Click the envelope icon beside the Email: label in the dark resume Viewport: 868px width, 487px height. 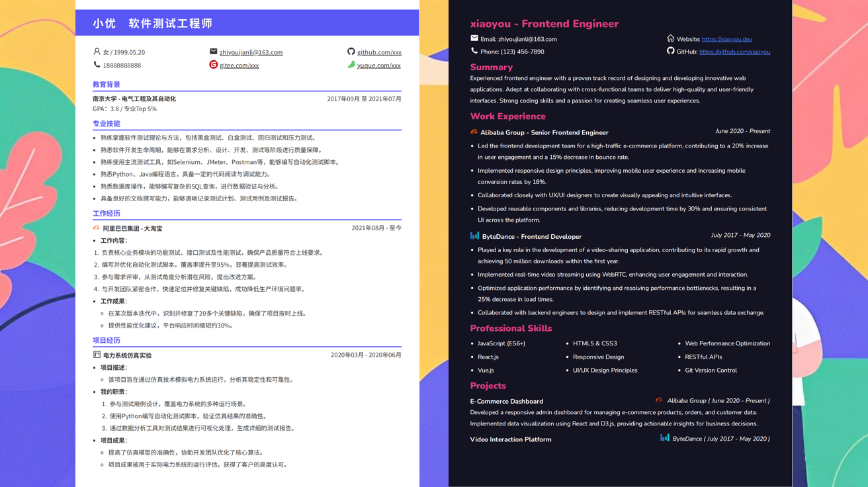(474, 38)
